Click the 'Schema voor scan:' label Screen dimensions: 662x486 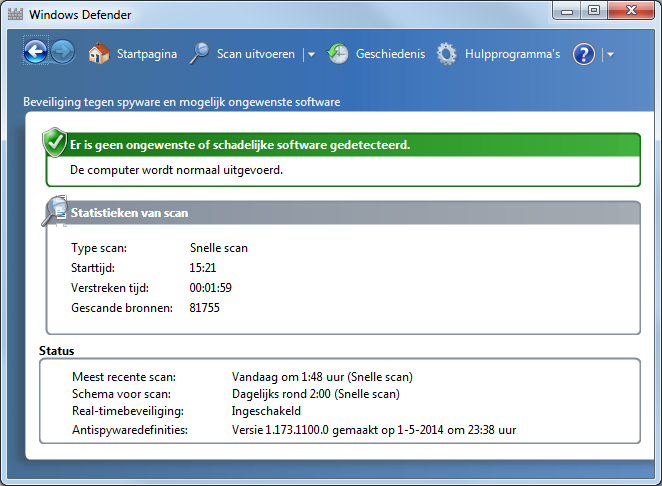[122, 394]
